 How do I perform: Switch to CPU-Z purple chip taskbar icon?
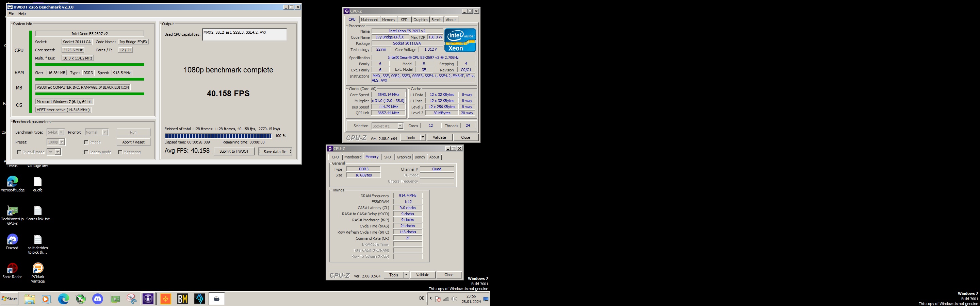tap(148, 299)
